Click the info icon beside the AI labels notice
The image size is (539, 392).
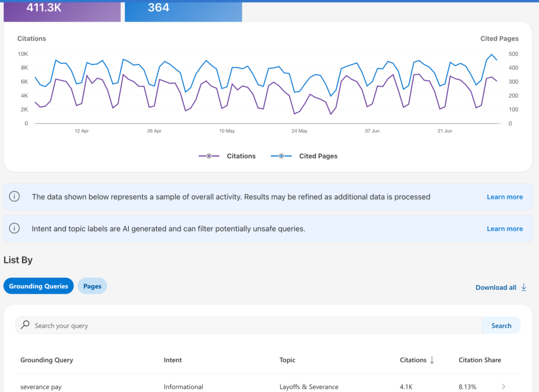click(14, 228)
